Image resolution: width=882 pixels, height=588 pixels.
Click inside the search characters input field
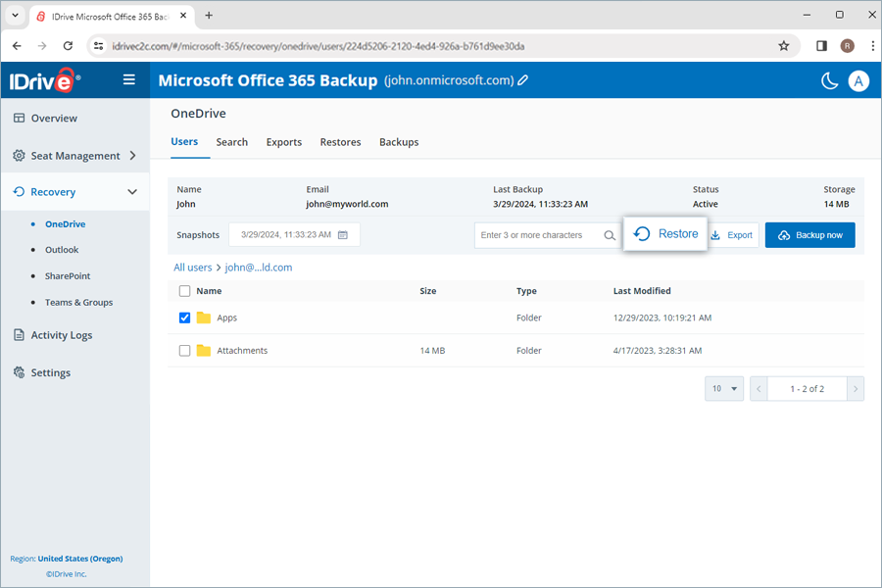[539, 235]
